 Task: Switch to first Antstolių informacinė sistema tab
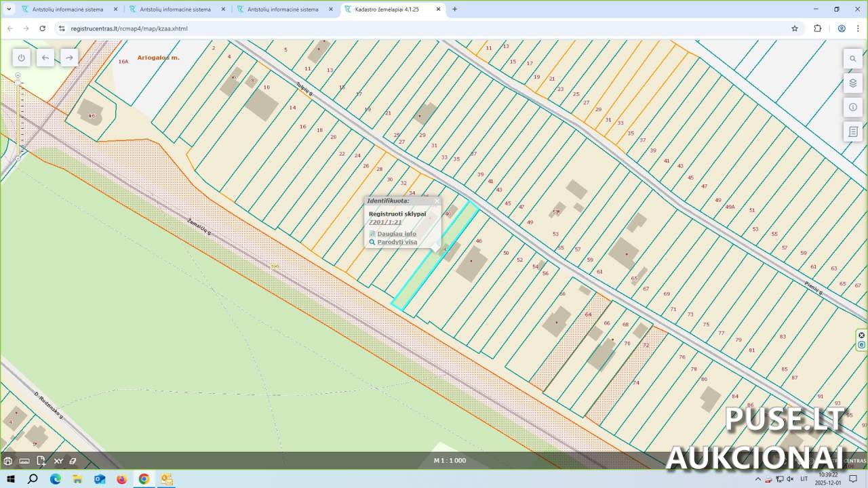tap(67, 9)
